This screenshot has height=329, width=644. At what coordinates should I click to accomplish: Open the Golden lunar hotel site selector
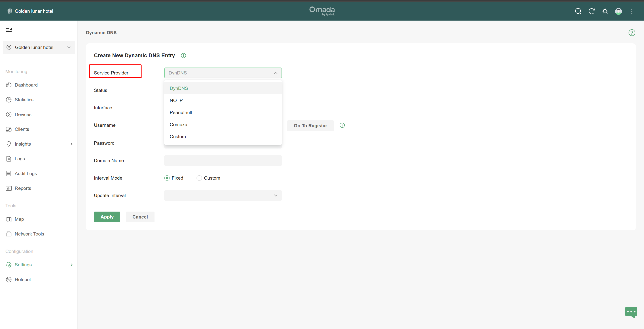pos(39,47)
